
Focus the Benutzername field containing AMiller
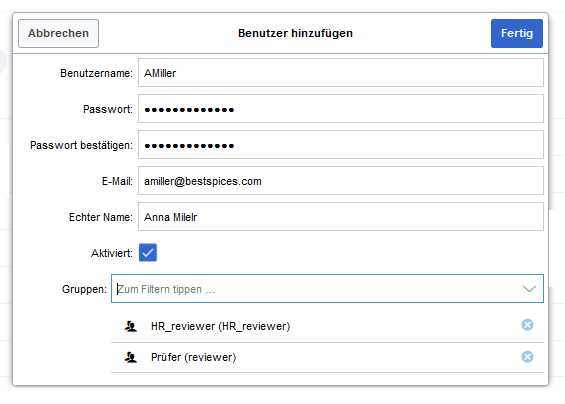click(341, 73)
